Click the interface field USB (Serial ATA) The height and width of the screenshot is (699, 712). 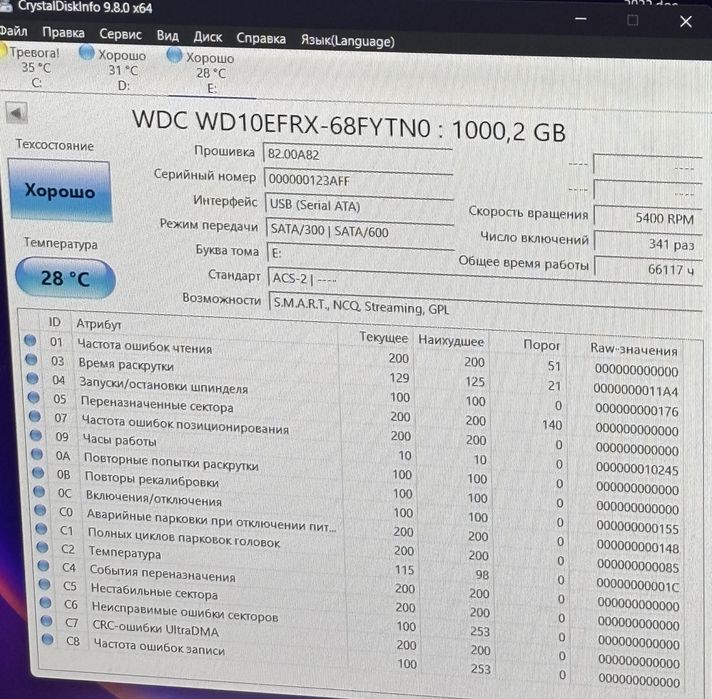[x=360, y=206]
